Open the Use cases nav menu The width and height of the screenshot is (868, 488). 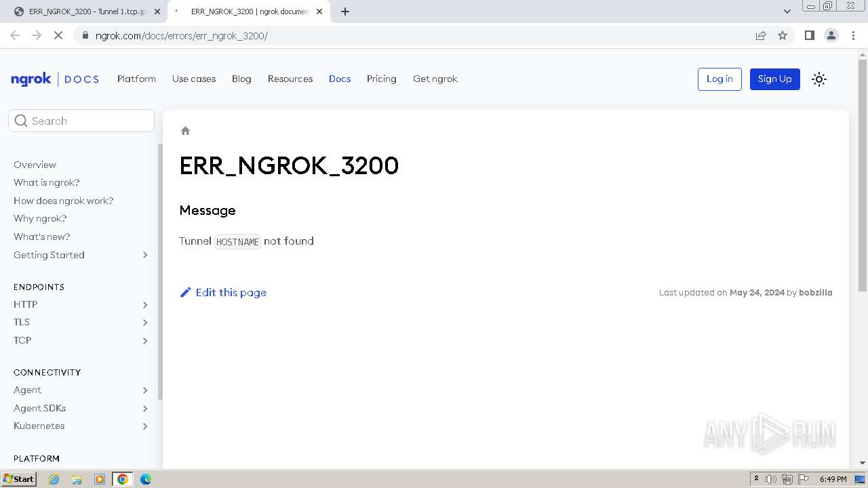point(194,79)
